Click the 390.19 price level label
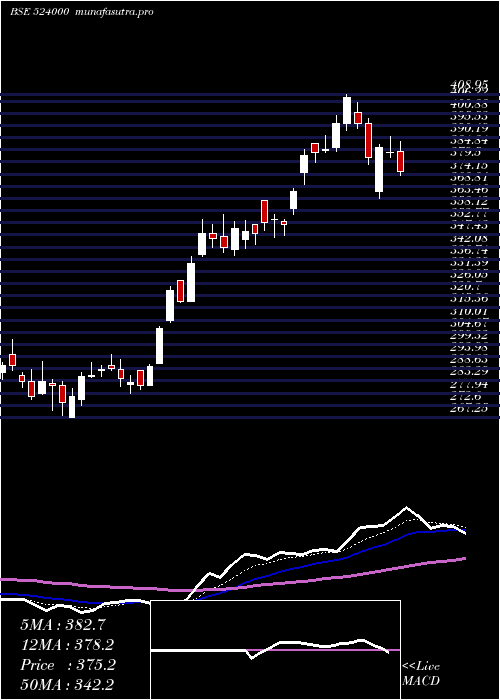 (x=469, y=129)
